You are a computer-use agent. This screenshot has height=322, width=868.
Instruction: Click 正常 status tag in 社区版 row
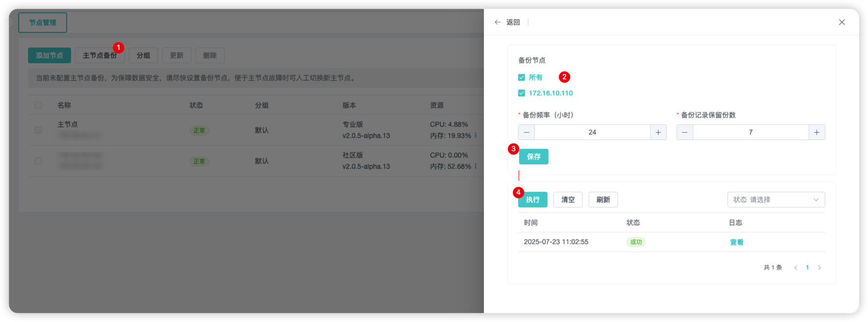pos(199,161)
